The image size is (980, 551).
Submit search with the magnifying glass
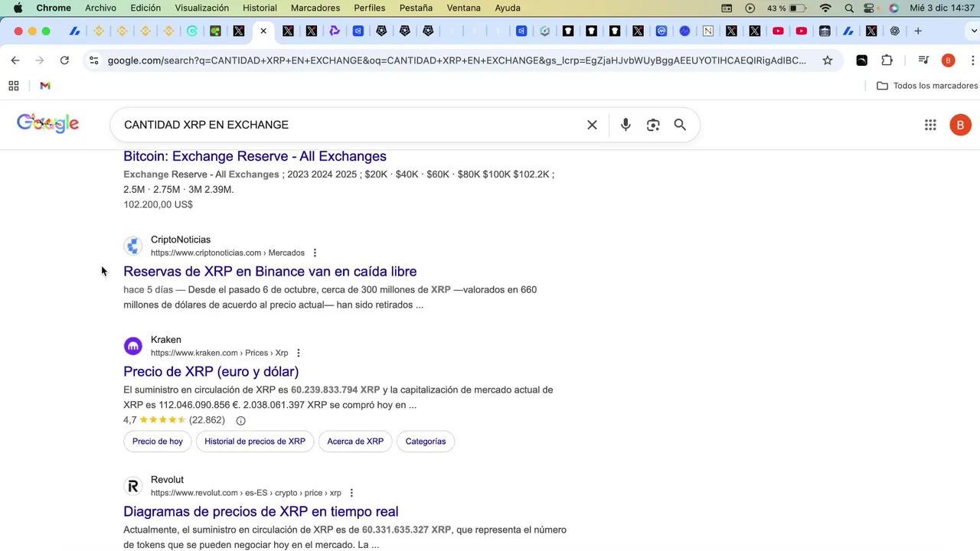[680, 125]
